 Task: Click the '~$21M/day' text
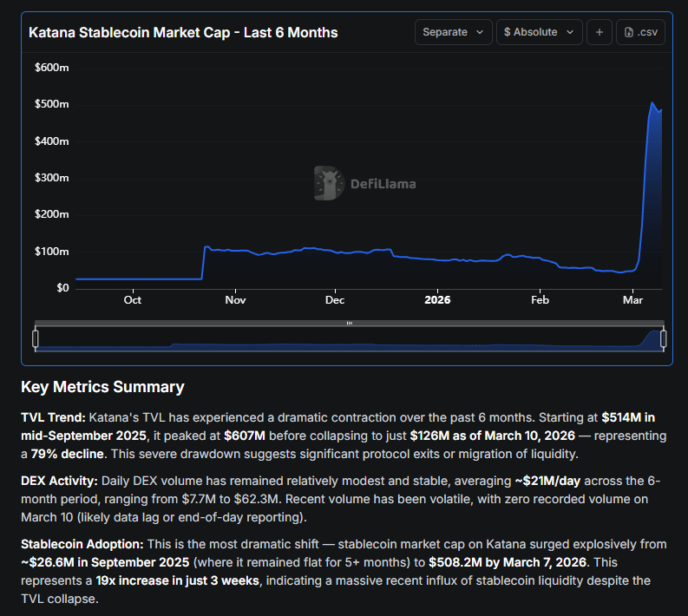coord(547,481)
